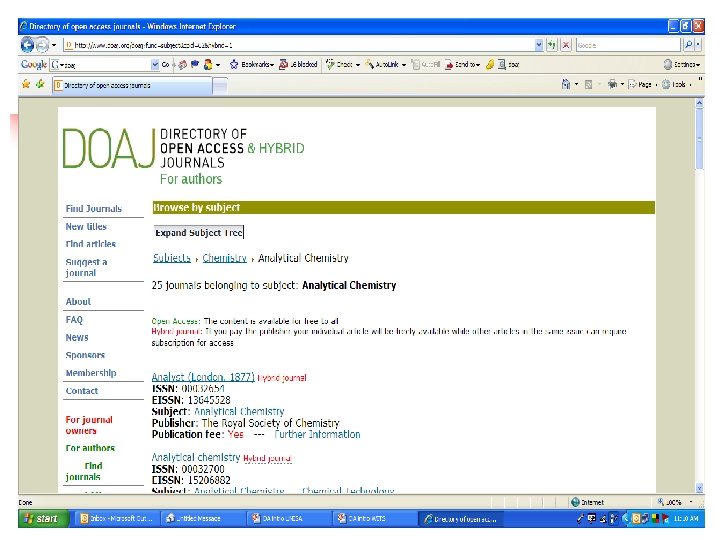The height and width of the screenshot is (540, 720).
Task: Open the Analytical chemistry journal title link
Action: point(196,457)
